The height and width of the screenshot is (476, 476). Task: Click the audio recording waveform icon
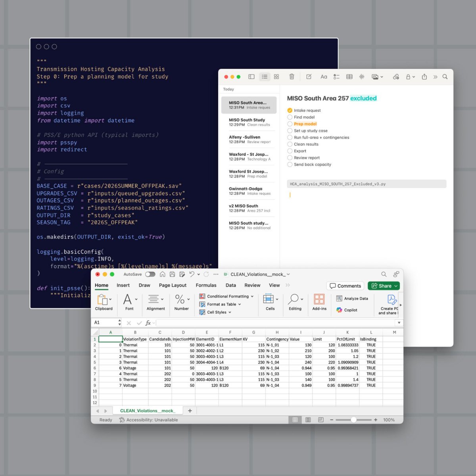point(362,77)
